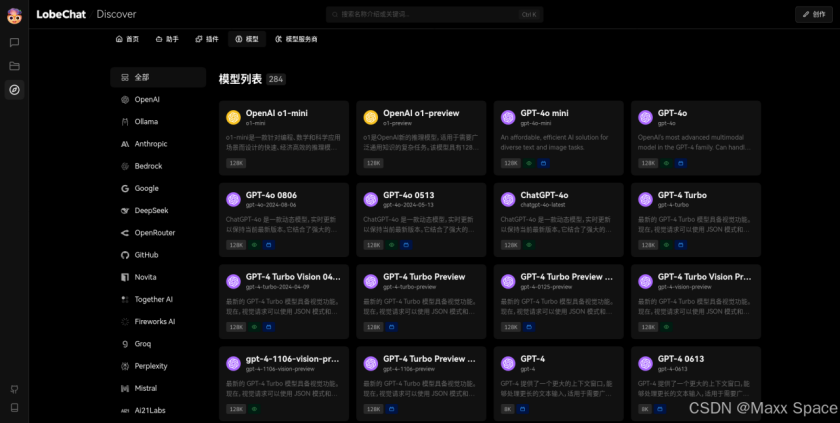Switch to the 插件 plugins tab
This screenshot has height=423, width=840.
(207, 39)
